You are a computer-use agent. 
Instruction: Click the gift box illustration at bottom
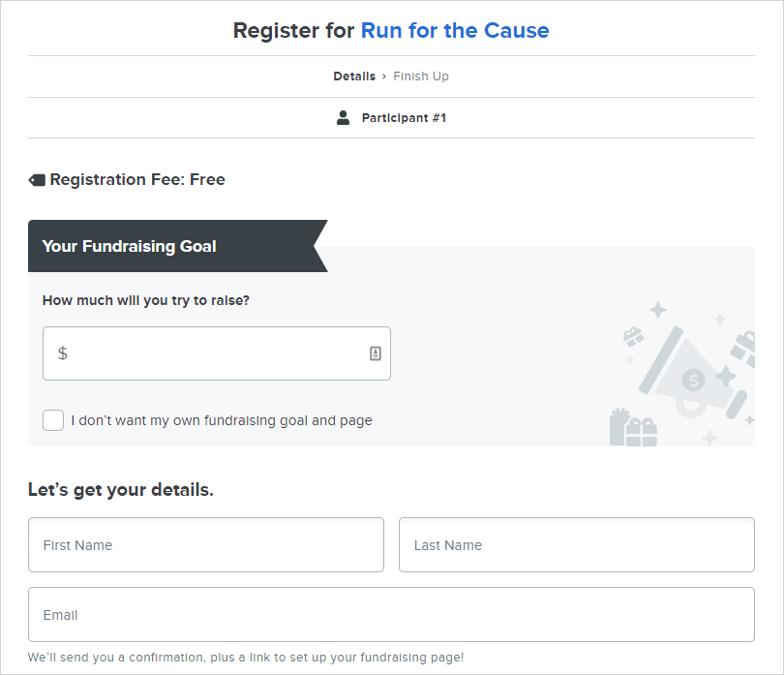pyautogui.click(x=633, y=427)
